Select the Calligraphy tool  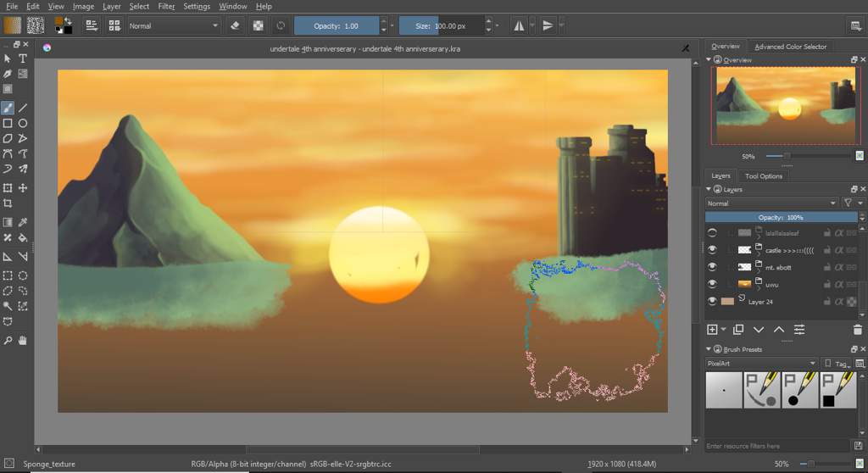pyautogui.click(x=7, y=74)
